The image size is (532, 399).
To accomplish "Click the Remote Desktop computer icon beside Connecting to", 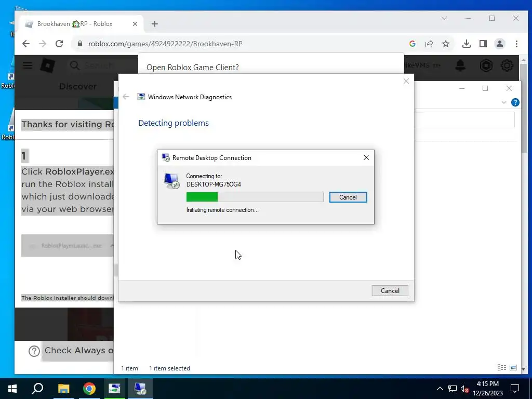I will pos(171,181).
